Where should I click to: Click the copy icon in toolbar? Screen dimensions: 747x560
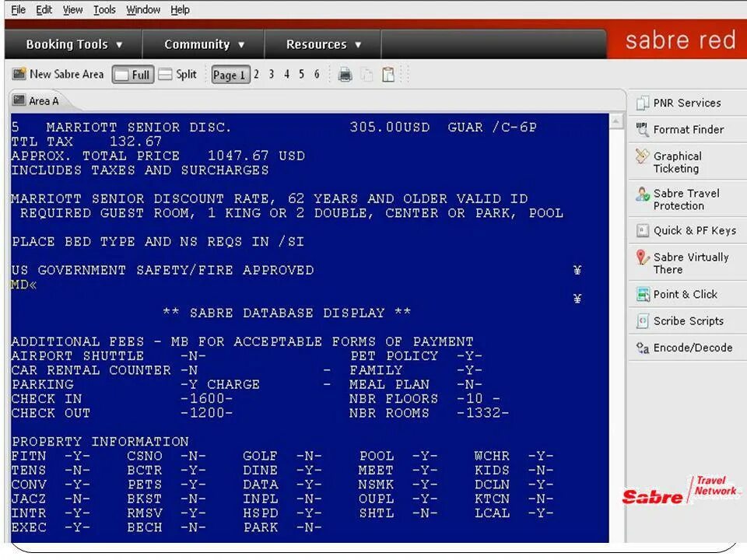tap(366, 75)
